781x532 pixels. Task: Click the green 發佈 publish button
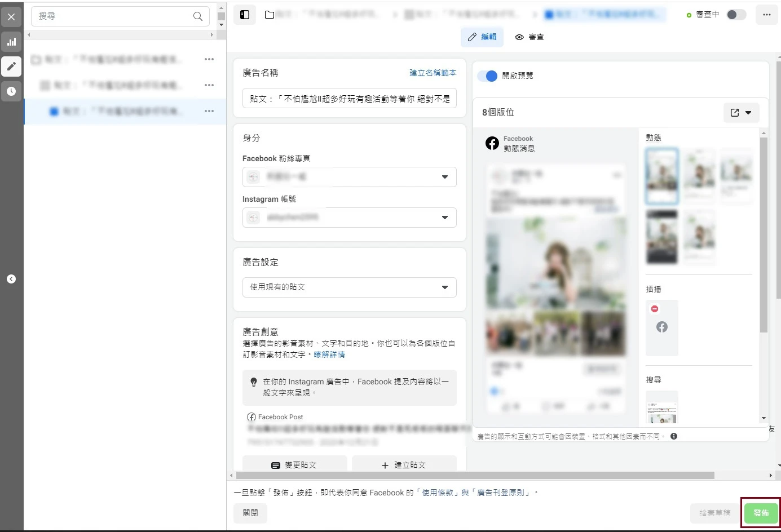(761, 513)
